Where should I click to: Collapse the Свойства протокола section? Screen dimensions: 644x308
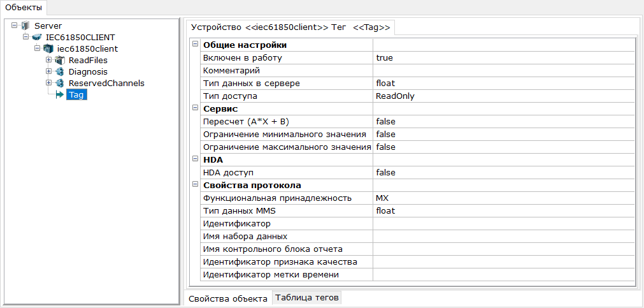point(195,185)
